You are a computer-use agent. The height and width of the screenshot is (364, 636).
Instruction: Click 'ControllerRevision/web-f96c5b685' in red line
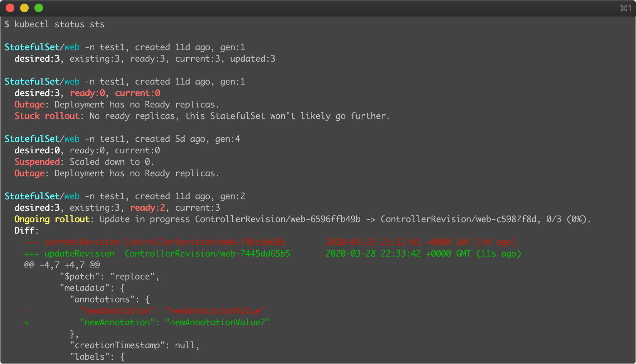coord(205,242)
